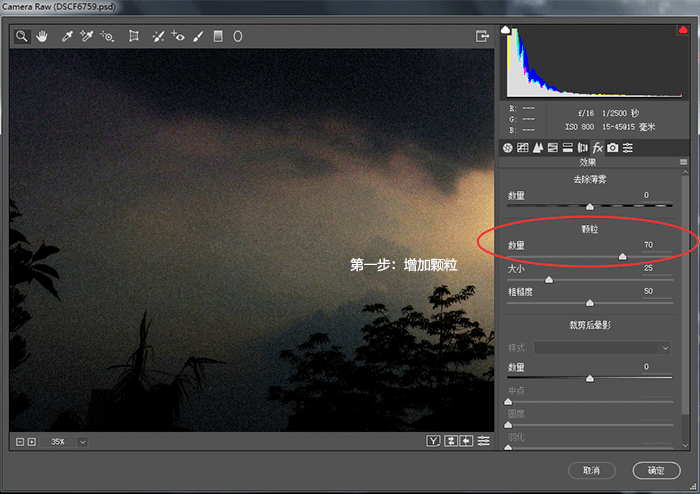Open the Basic panel tab

tap(508, 148)
